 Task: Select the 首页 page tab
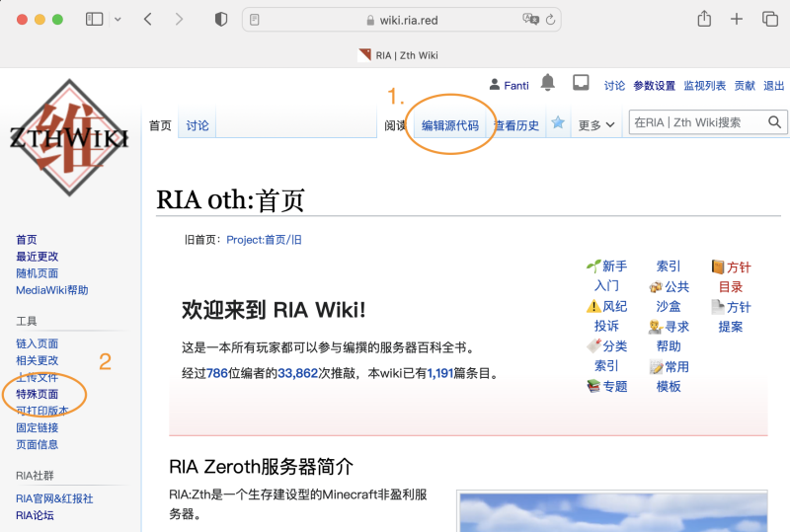coord(160,125)
